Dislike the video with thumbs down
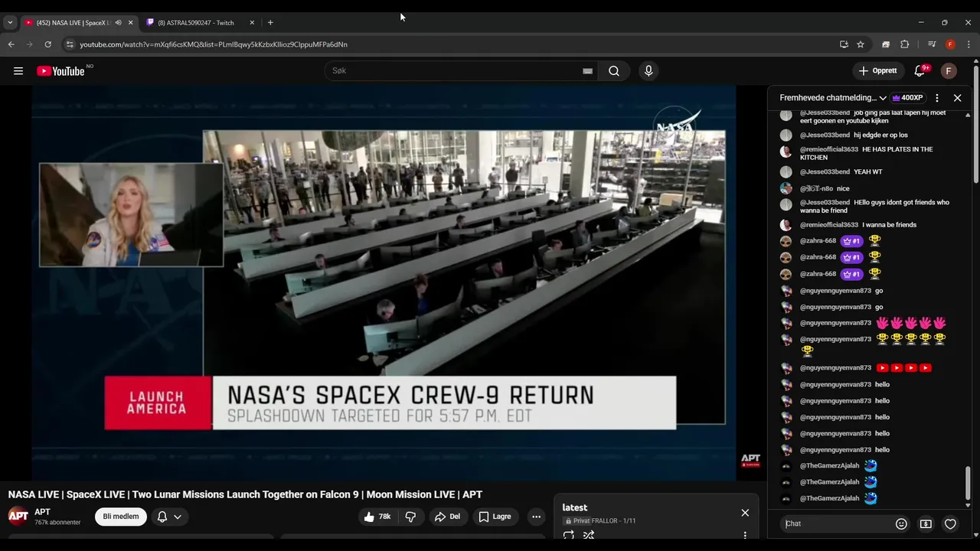This screenshot has width=980, height=551. pos(410,517)
